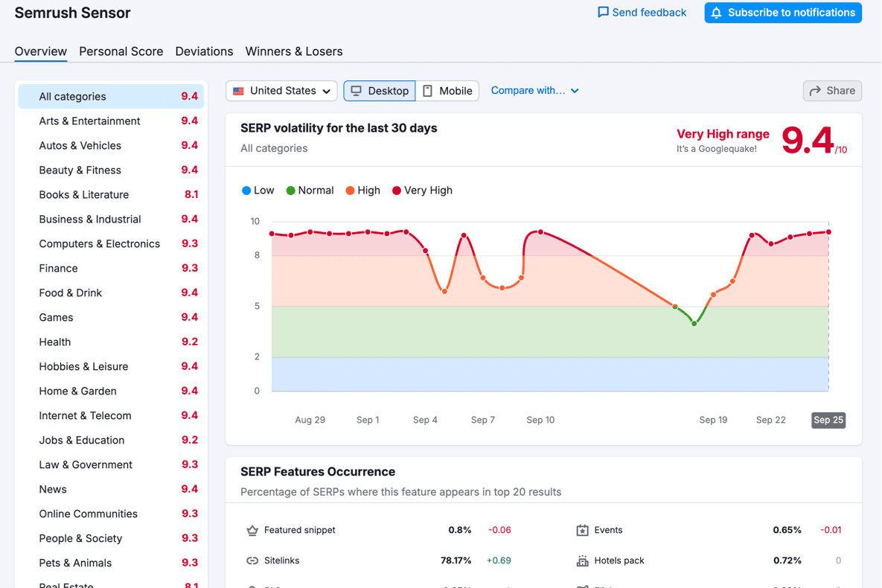
Task: Select the Desktop device toggle
Action: click(x=380, y=91)
